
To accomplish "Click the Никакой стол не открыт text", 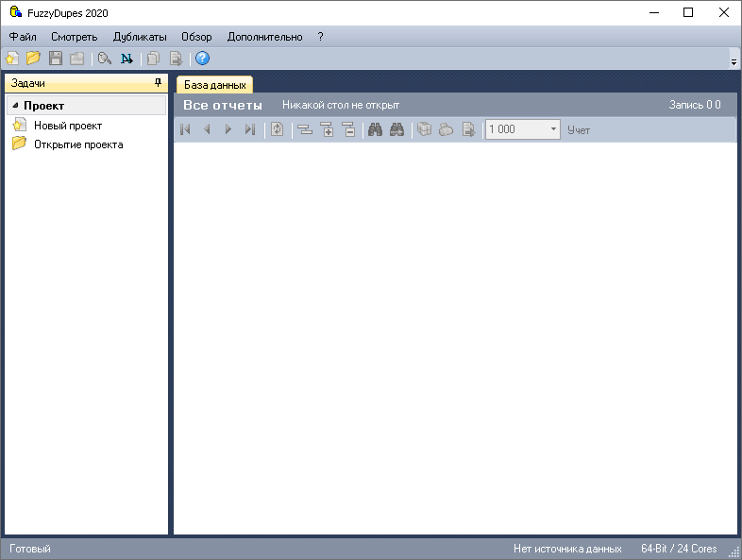I will tap(341, 105).
